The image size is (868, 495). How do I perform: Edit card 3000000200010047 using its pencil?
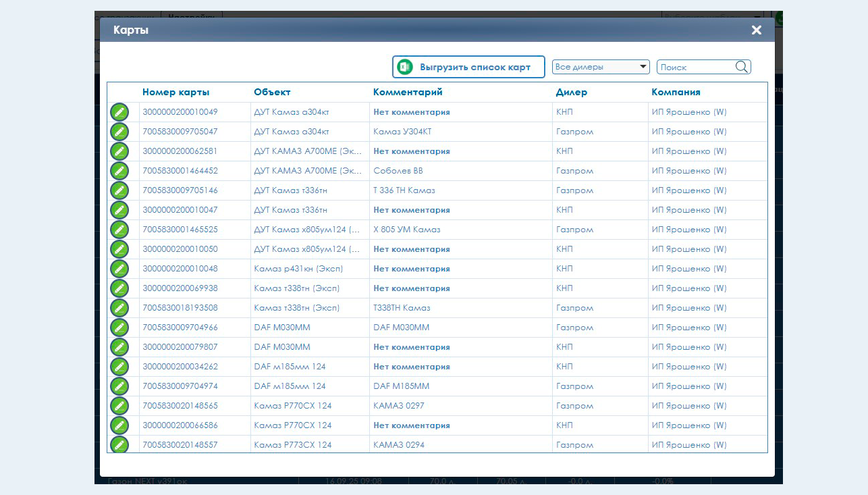[x=119, y=210]
